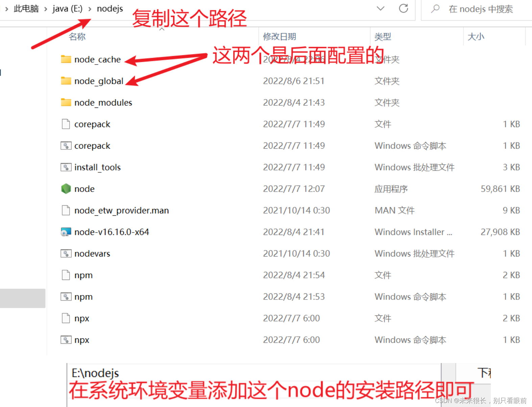The height and width of the screenshot is (407, 532).
Task: Select the green node application icon
Action: 66,189
